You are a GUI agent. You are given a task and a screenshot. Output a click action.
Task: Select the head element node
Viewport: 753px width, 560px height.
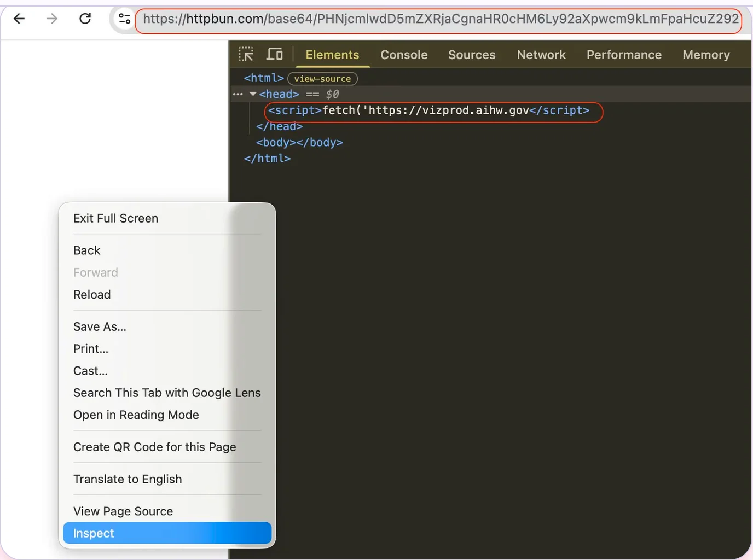(x=279, y=94)
